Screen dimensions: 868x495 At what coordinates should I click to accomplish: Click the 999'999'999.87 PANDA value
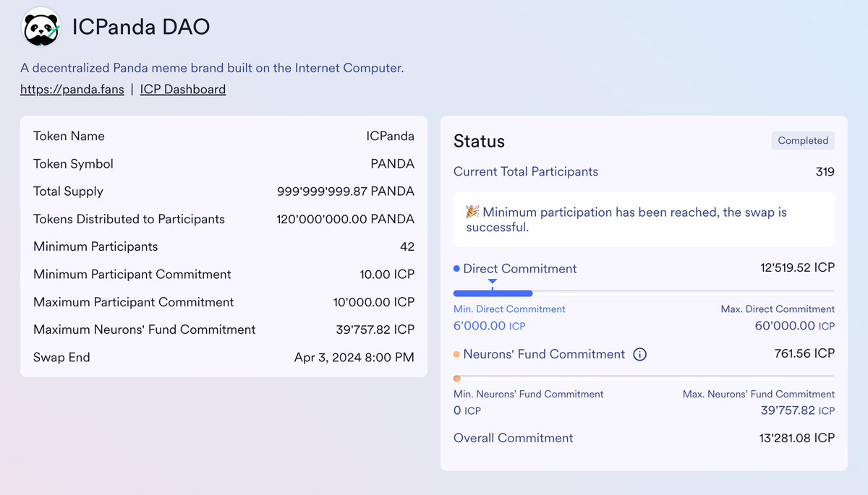click(x=346, y=191)
